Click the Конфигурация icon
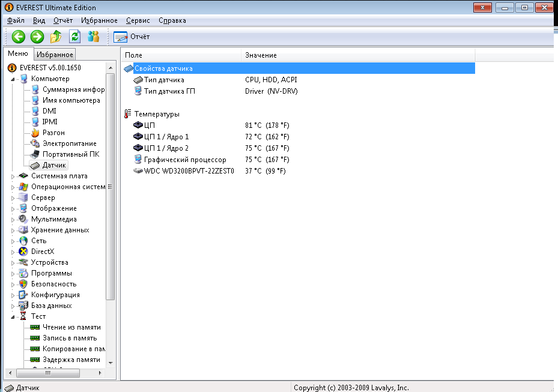The image size is (558, 392). [23, 295]
